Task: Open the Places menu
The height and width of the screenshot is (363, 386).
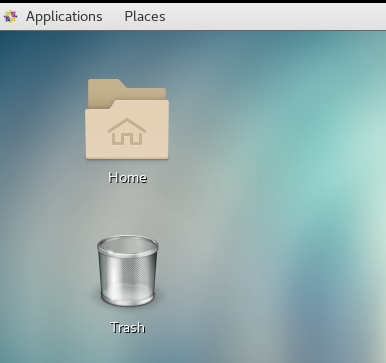Action: click(x=145, y=16)
